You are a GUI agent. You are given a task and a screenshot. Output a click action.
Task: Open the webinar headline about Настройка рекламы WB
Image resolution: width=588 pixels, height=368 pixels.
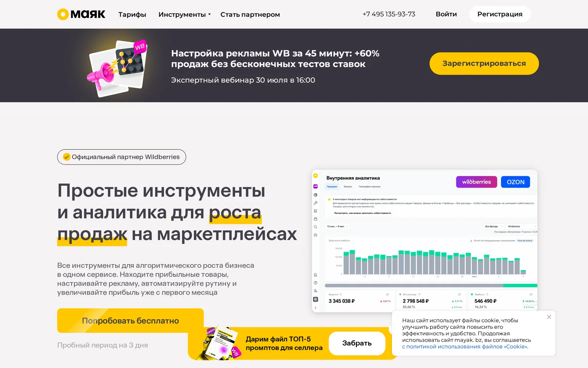tap(275, 59)
